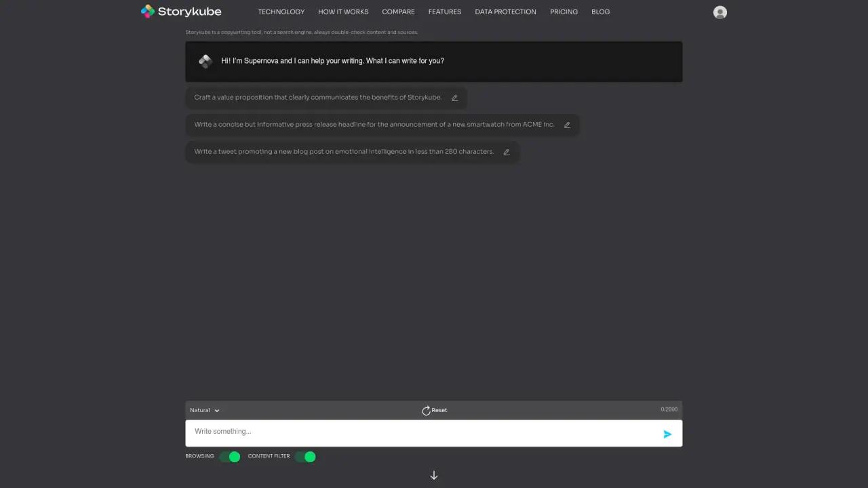Screen dimensions: 868x488
Task: Click the Supernova greeting message
Action: pos(333,61)
